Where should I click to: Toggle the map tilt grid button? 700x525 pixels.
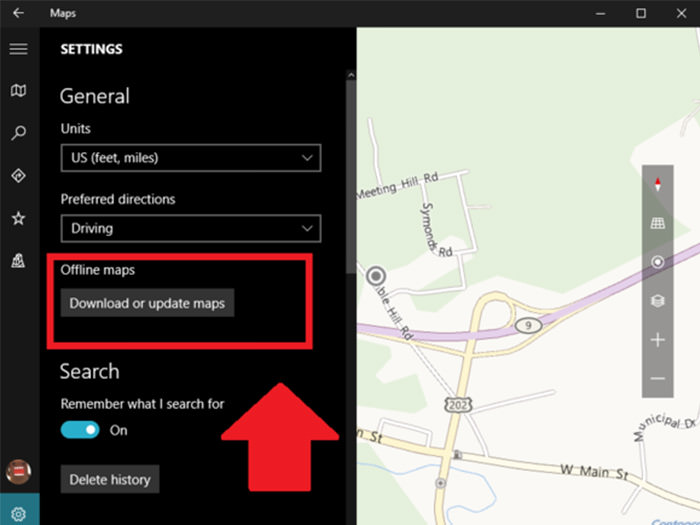657,223
